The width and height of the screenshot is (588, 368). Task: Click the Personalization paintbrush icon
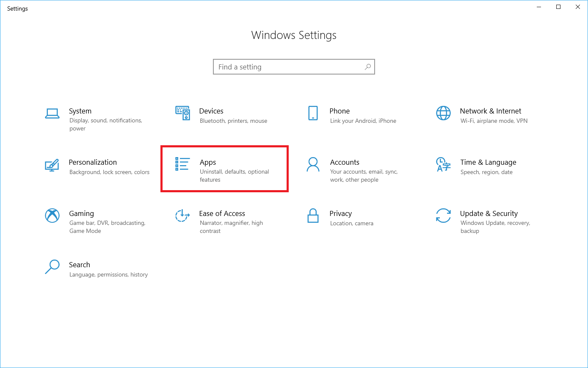point(52,165)
